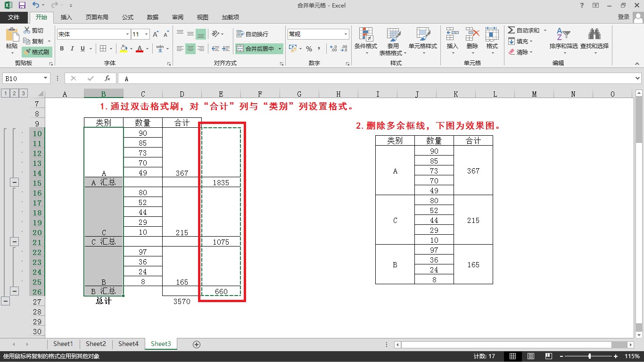
Task: Click the phonetic guide wén icon
Action: pyautogui.click(x=160, y=49)
